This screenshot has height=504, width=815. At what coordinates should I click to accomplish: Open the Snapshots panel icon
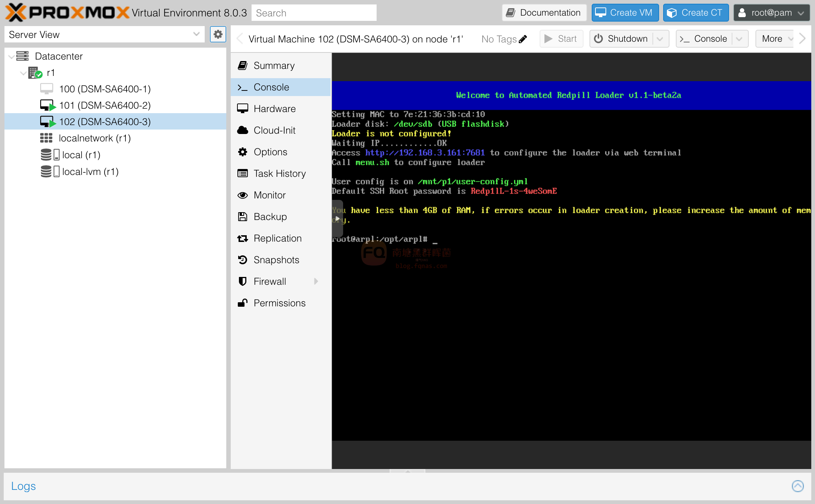click(x=244, y=259)
